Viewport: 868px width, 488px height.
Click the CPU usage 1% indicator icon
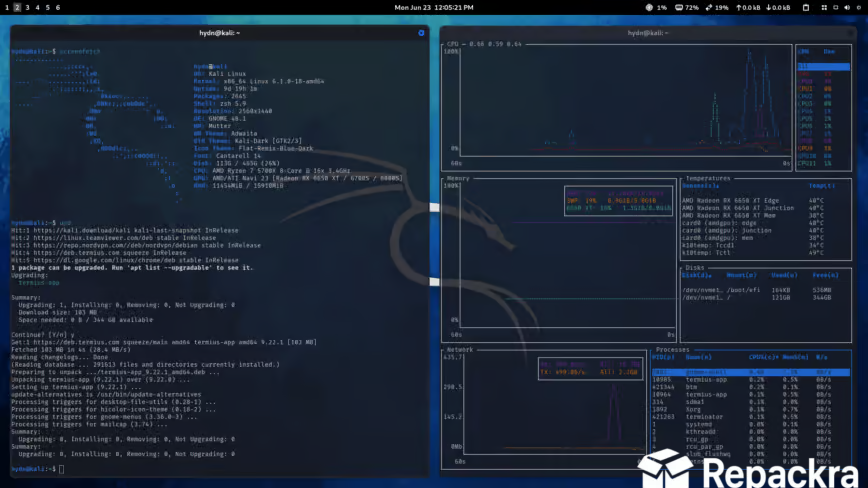tap(649, 8)
